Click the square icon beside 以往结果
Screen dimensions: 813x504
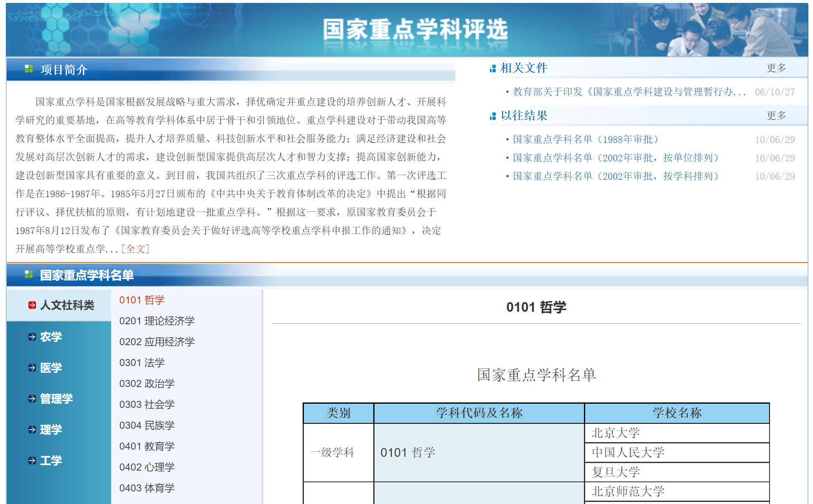tap(493, 116)
